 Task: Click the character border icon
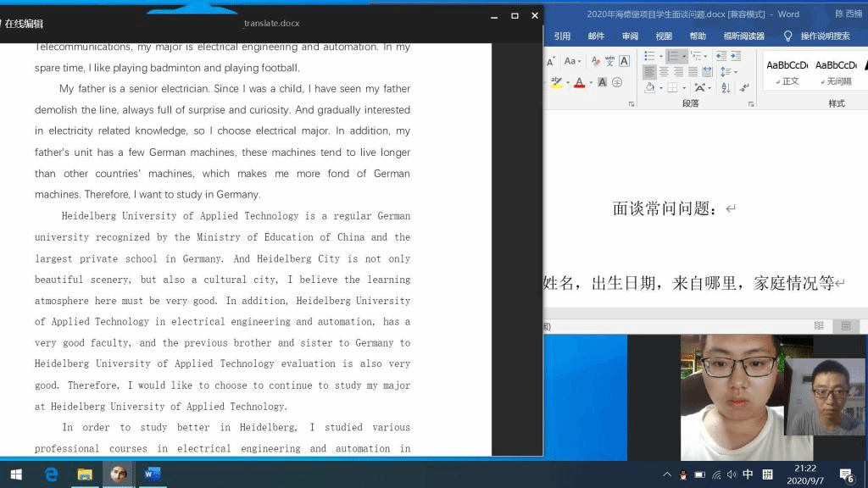click(625, 61)
